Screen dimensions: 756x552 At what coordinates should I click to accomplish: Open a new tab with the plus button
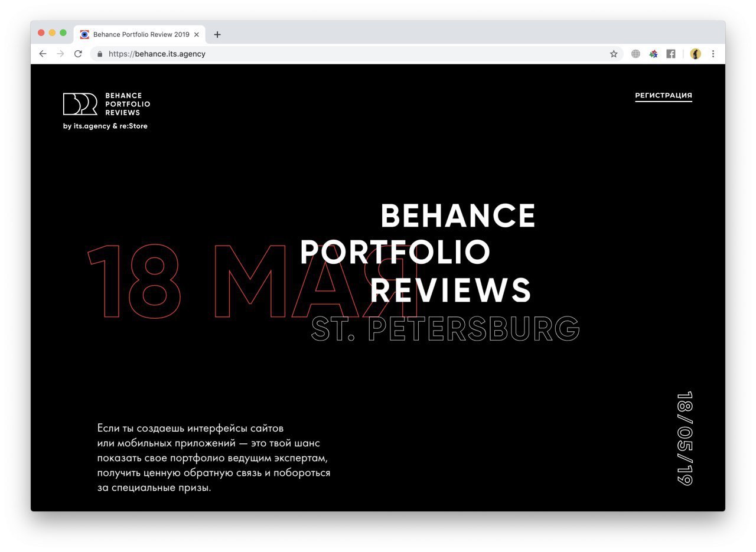click(217, 34)
